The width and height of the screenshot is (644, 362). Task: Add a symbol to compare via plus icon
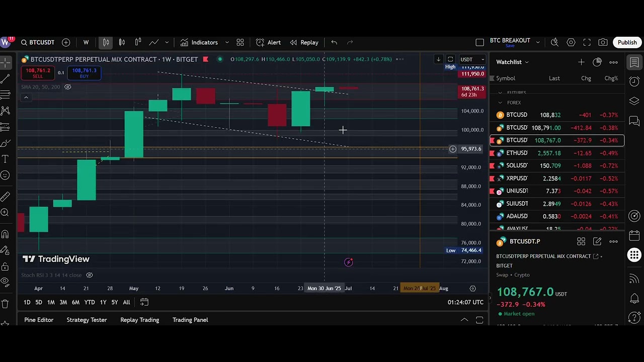[66, 43]
